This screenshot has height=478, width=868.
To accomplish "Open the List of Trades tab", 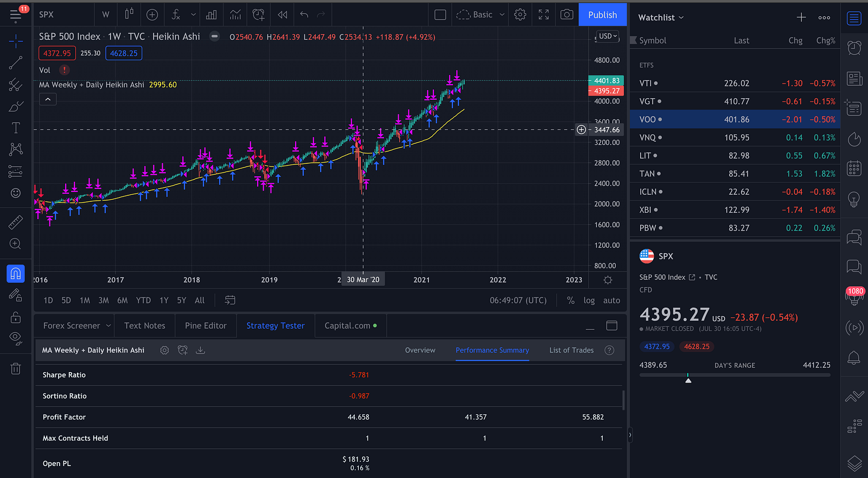I will point(571,350).
